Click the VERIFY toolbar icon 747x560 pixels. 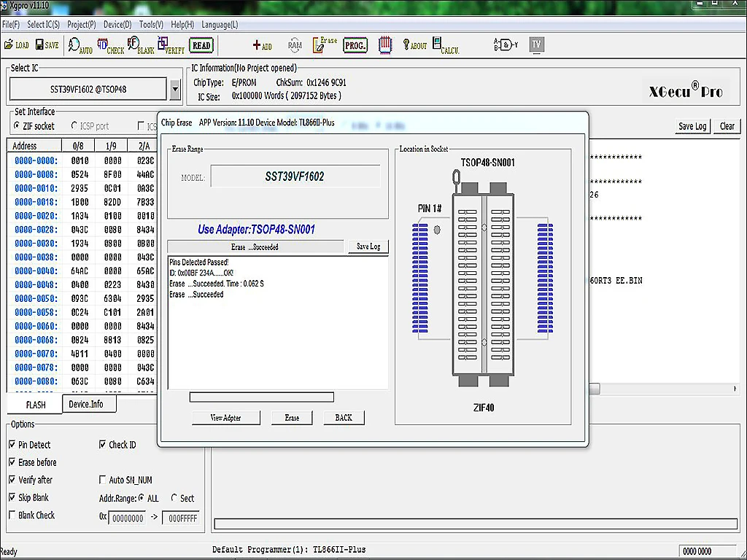click(171, 47)
